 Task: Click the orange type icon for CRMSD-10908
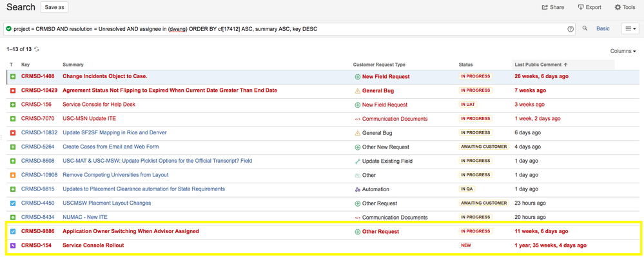tap(13, 175)
